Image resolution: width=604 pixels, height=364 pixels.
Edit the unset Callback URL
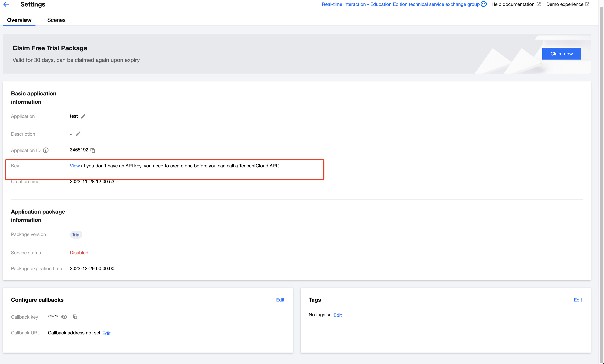106,333
